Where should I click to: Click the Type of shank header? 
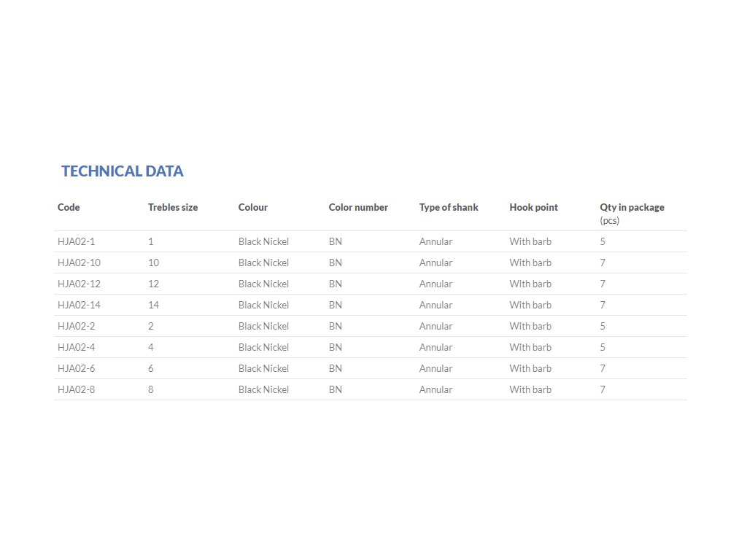point(449,207)
